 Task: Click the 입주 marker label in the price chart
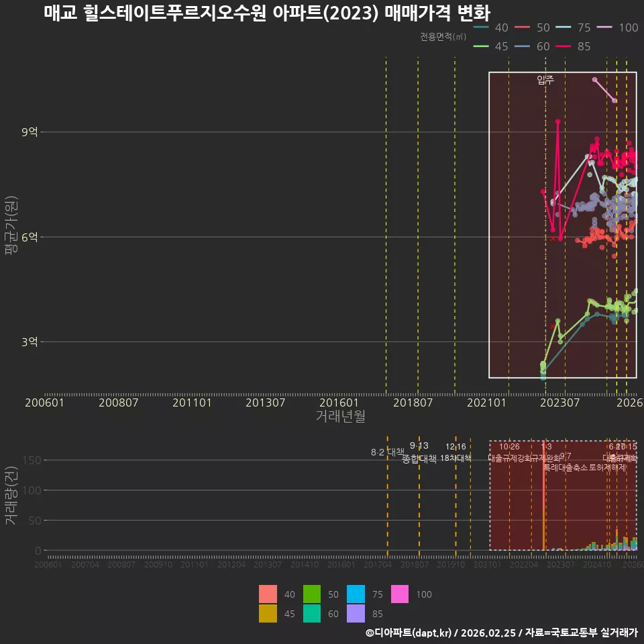(x=545, y=79)
